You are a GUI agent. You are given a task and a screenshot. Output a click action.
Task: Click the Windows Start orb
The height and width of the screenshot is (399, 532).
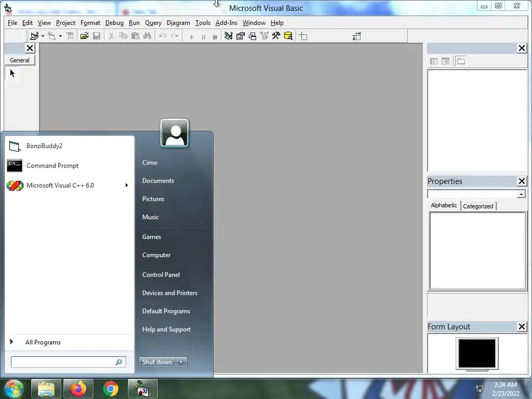[13, 389]
